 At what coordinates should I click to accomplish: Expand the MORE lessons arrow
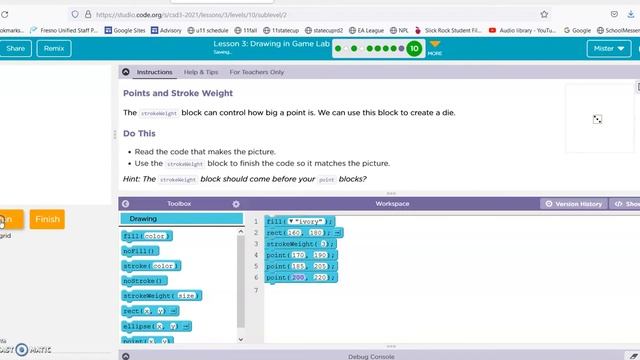pyautogui.click(x=435, y=48)
